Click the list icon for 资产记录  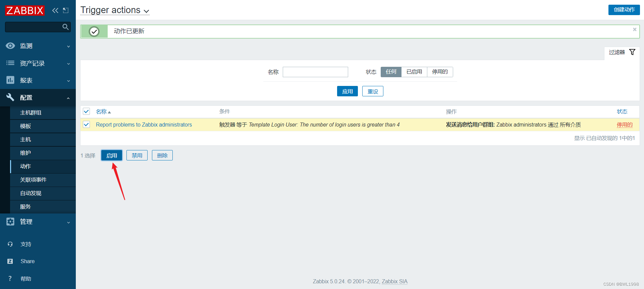point(10,63)
